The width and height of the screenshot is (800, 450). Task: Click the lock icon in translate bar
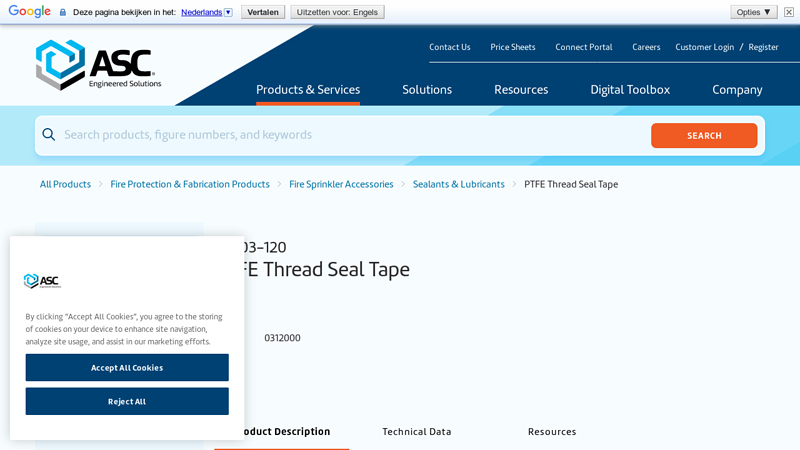[63, 12]
